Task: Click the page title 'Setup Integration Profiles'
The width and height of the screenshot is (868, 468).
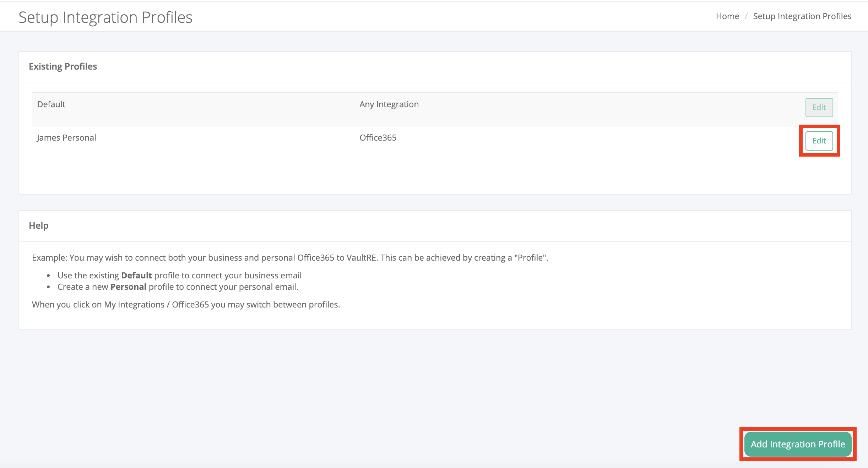Action: pyautogui.click(x=105, y=17)
